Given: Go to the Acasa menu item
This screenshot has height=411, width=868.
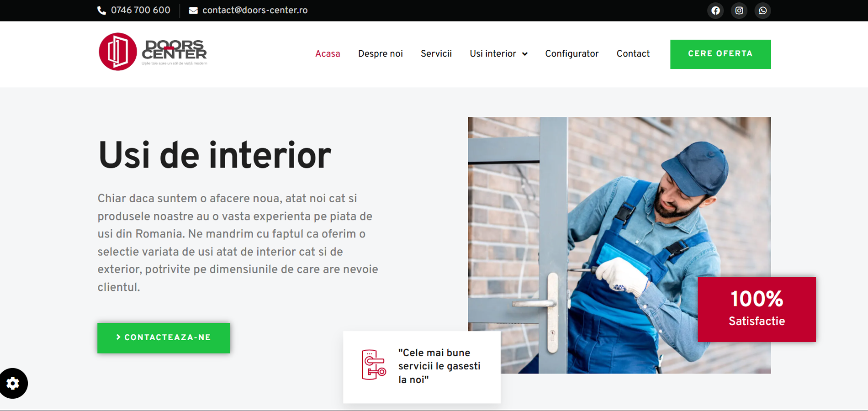Looking at the screenshot, I should click(328, 54).
